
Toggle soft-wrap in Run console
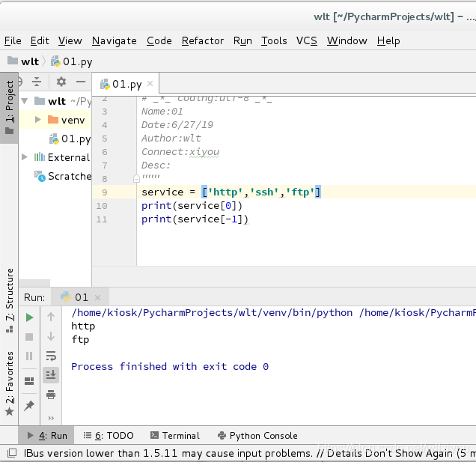click(x=51, y=356)
